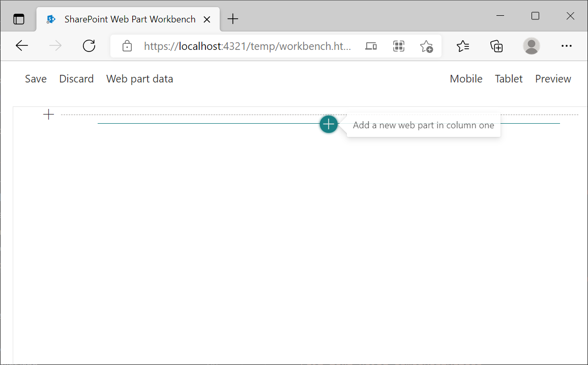
Task: Open the Favorites list
Action: coord(463,46)
